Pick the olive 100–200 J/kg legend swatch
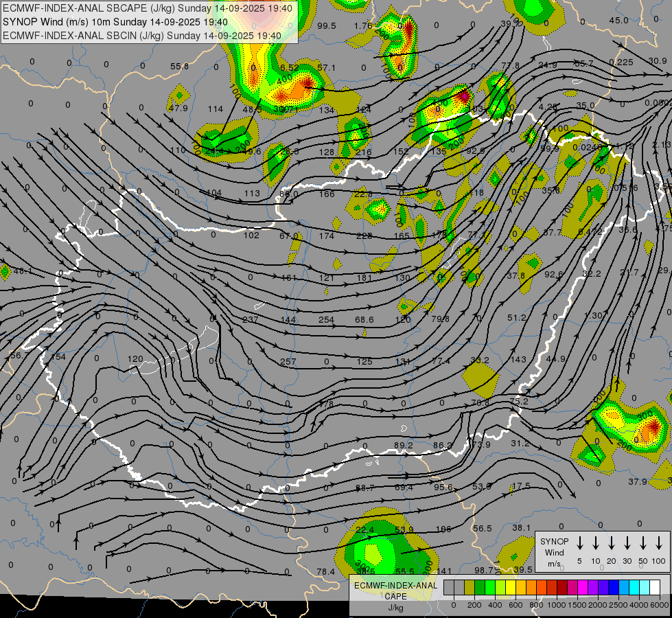 pyautogui.click(x=470, y=588)
